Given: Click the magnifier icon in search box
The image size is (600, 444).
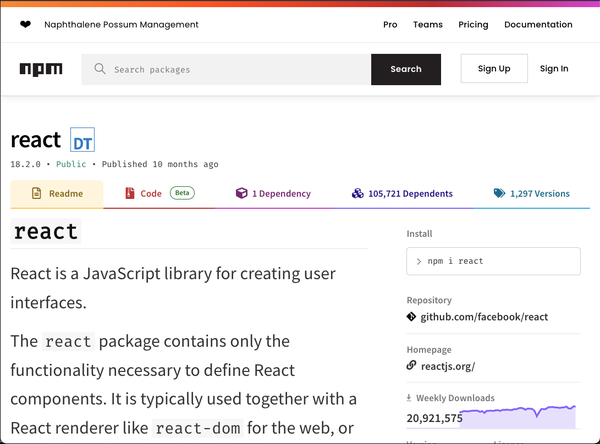Looking at the screenshot, I should pos(100,70).
